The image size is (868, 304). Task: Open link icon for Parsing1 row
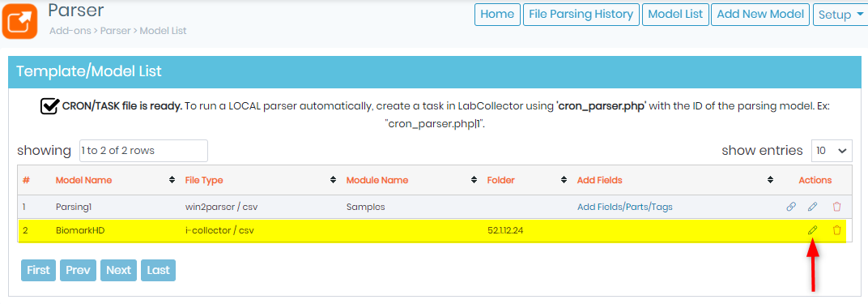(x=791, y=207)
